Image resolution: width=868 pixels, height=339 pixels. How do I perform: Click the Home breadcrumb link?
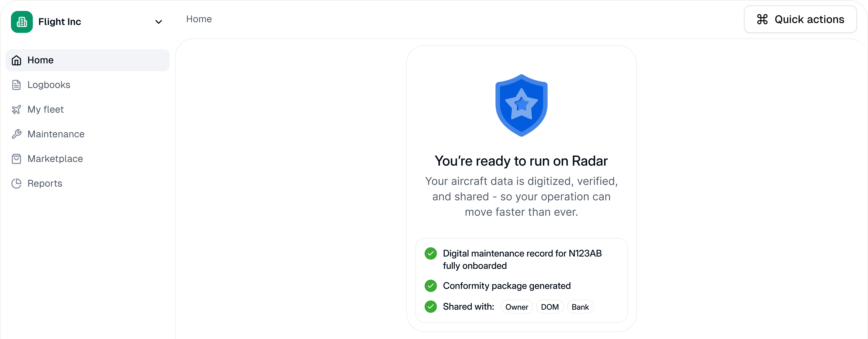(x=199, y=19)
